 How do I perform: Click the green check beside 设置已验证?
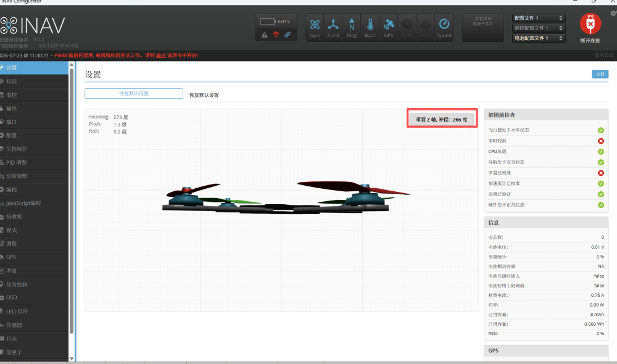[x=601, y=194]
